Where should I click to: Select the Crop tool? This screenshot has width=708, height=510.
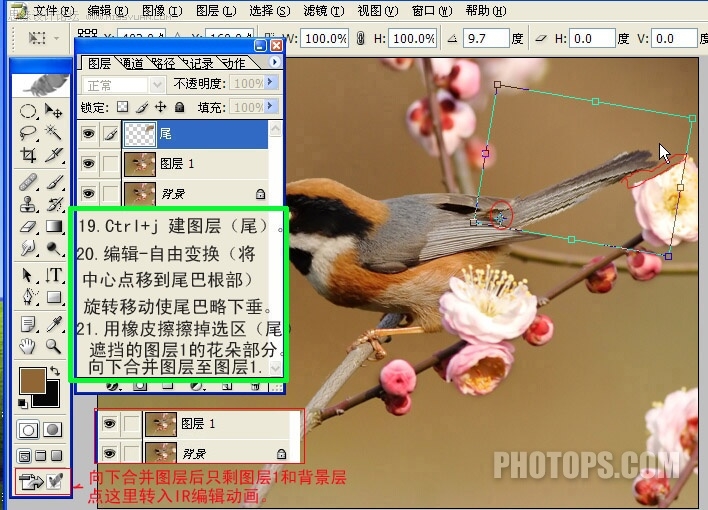[x=28, y=154]
